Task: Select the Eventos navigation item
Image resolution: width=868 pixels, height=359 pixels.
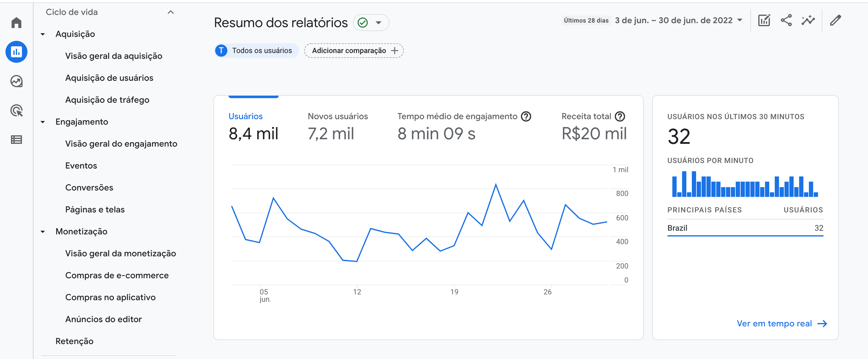Action: [81, 165]
